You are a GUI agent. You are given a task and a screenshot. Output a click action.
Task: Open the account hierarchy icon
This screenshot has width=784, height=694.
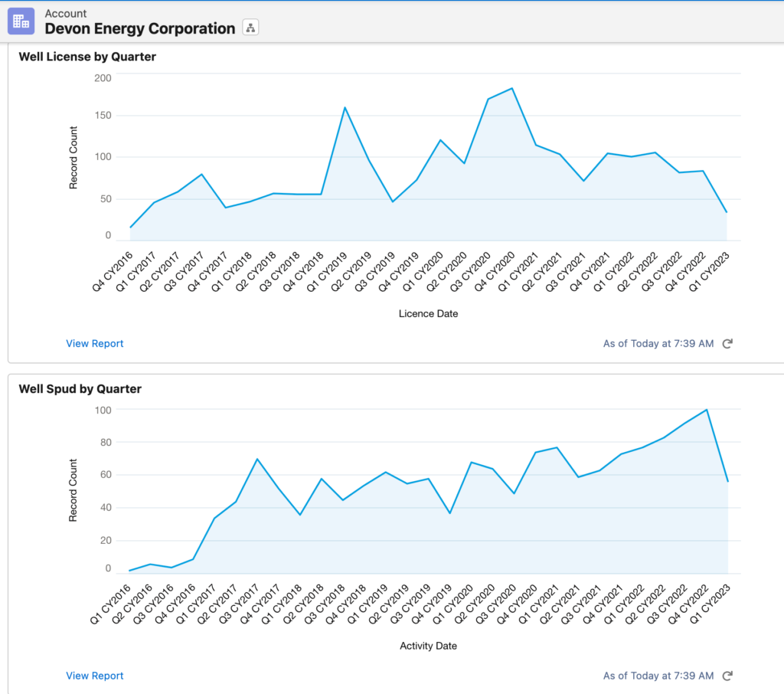[x=250, y=28]
